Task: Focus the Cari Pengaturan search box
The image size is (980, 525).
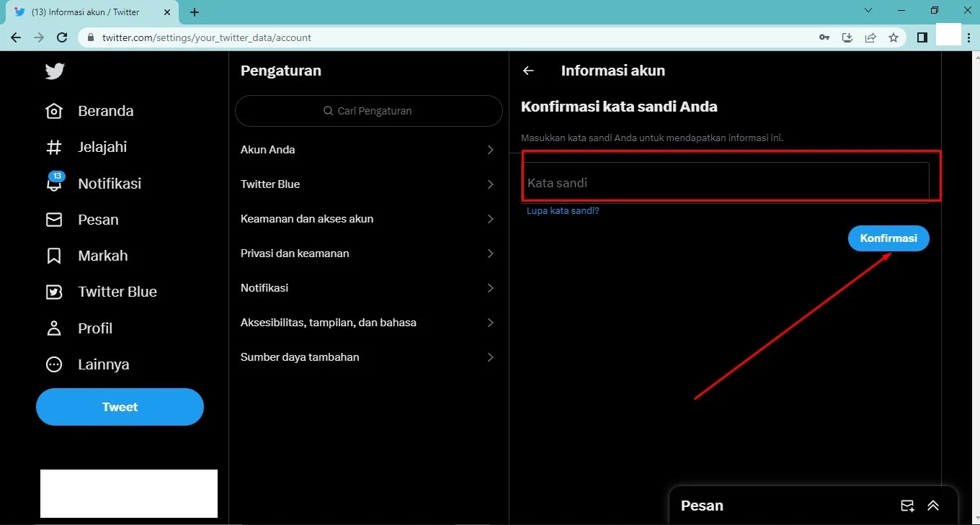Action: (x=369, y=111)
